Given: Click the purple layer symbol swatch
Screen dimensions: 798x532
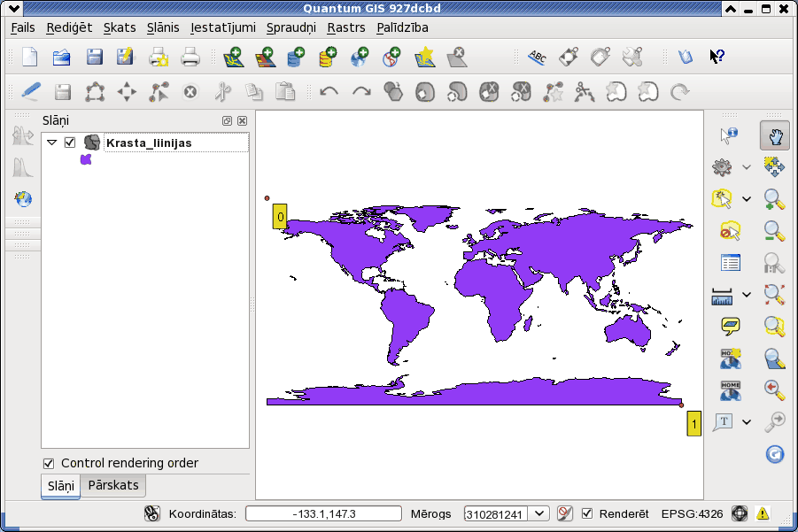Looking at the screenshot, I should coord(86,159).
